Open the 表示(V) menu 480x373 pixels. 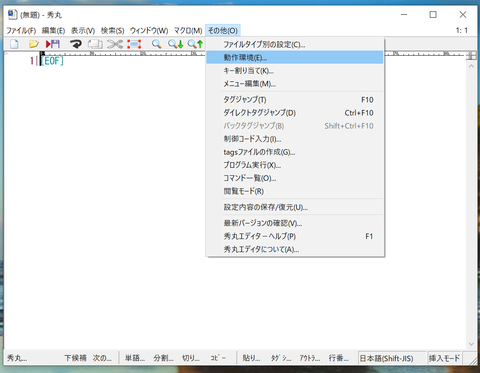83,31
